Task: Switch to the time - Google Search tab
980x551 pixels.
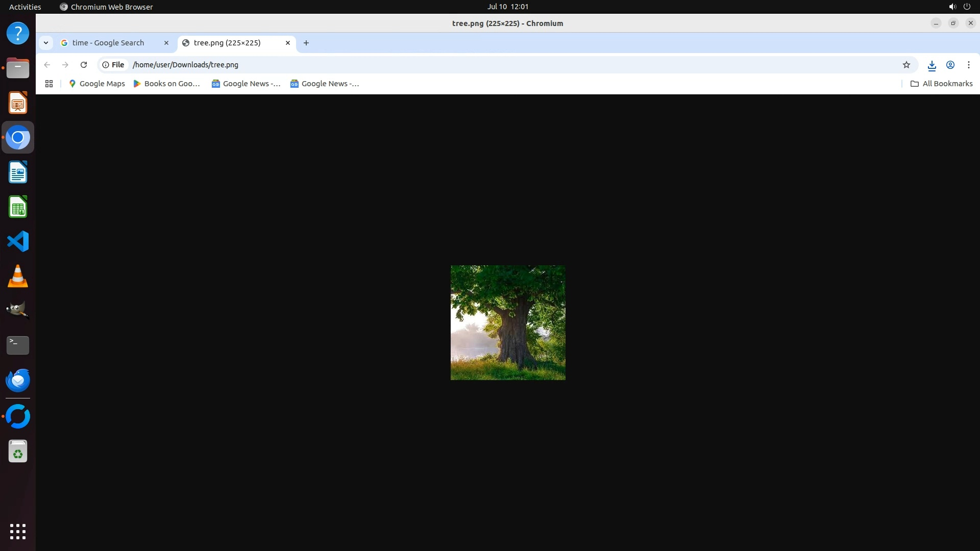Action: click(x=108, y=43)
